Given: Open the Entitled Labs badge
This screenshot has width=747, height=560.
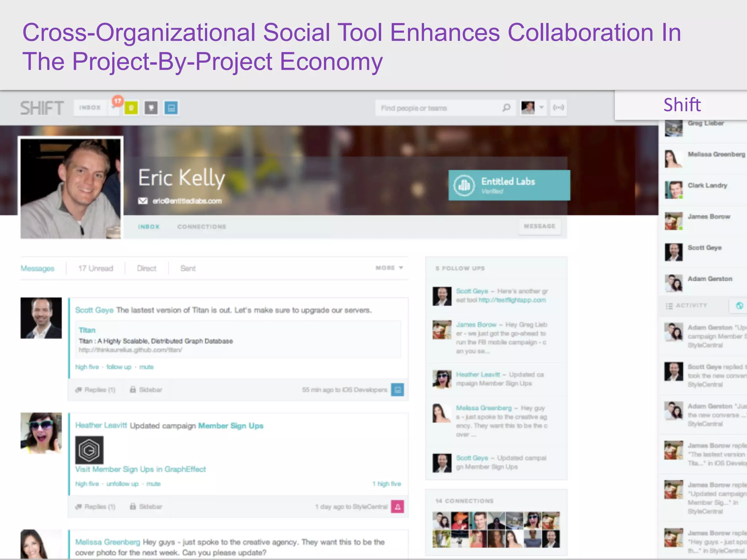Looking at the screenshot, I should tap(509, 185).
